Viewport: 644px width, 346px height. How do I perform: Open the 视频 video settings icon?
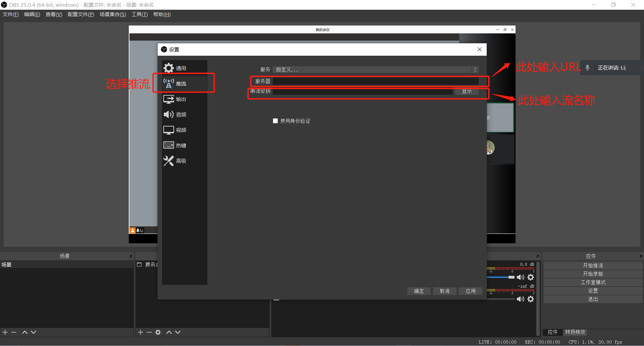click(168, 130)
